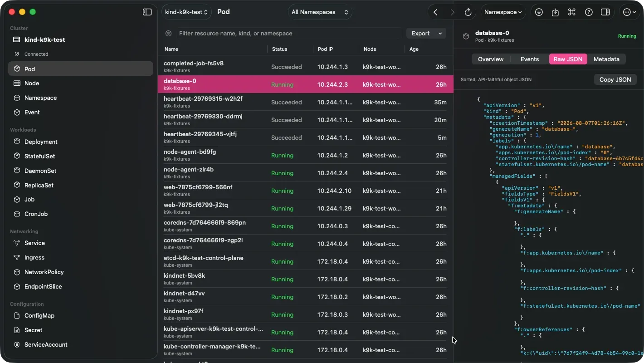The image size is (644, 363).
Task: Open the command palette icon
Action: tap(572, 12)
